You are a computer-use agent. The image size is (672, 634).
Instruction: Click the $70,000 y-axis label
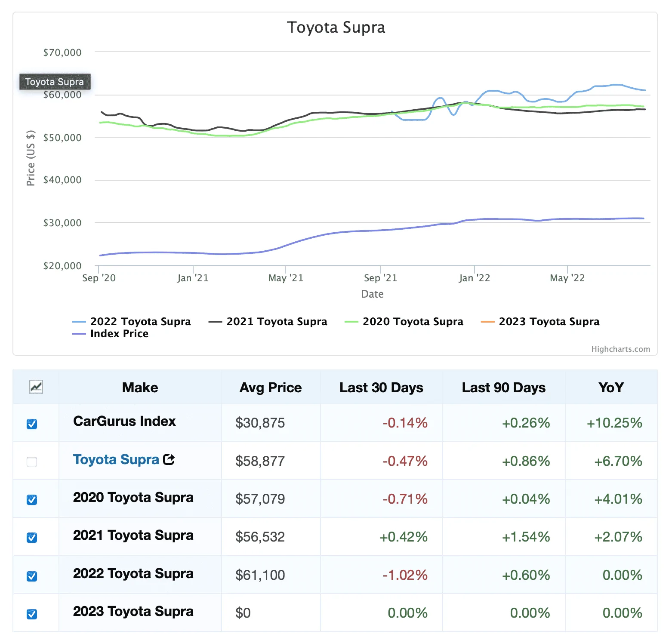pyautogui.click(x=62, y=52)
